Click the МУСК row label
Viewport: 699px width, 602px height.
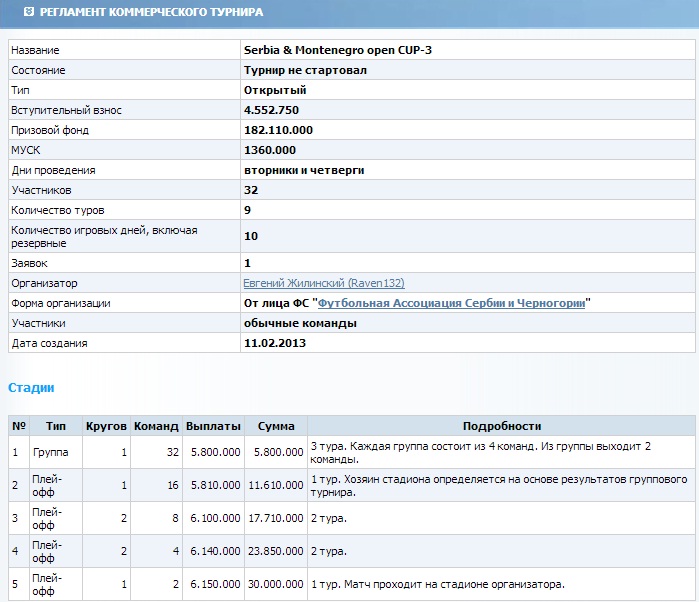26,150
